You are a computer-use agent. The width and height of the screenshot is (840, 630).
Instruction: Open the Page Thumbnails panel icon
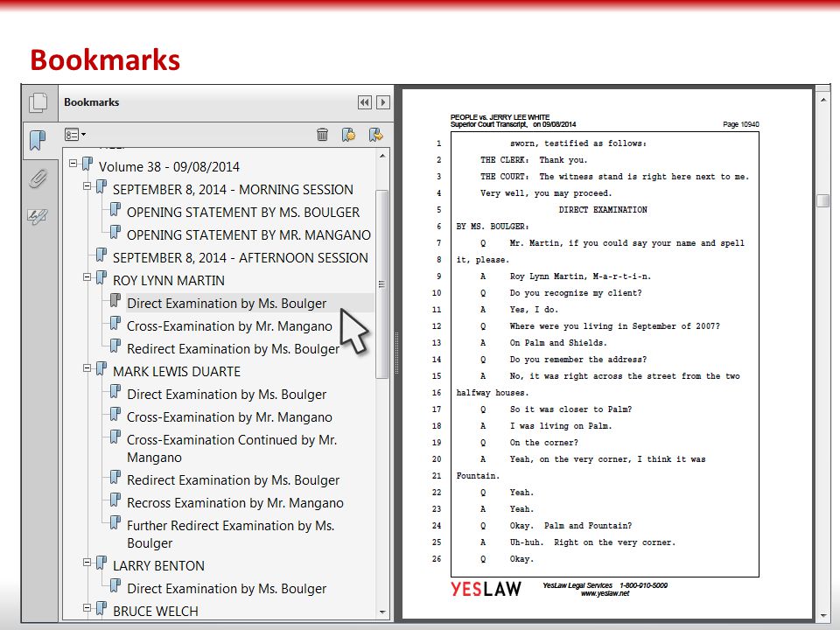point(38,102)
